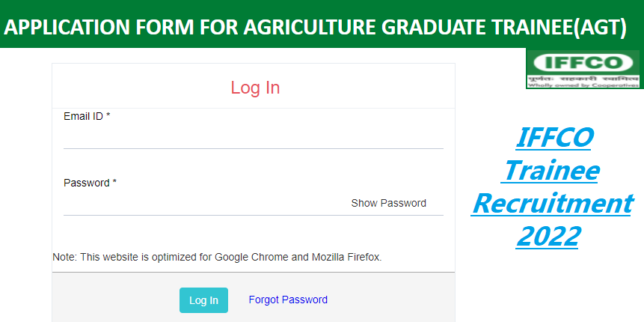
Task: Click the blue word Recruitment
Action: point(552,203)
